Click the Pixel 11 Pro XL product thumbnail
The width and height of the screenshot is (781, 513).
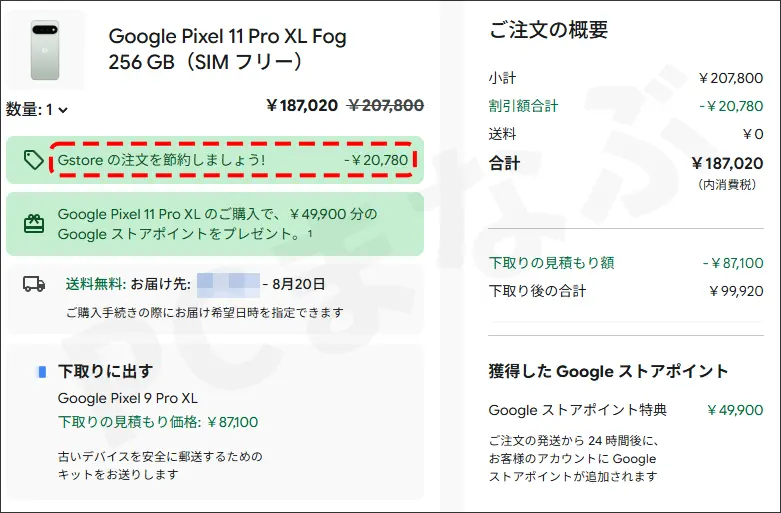tap(45, 50)
